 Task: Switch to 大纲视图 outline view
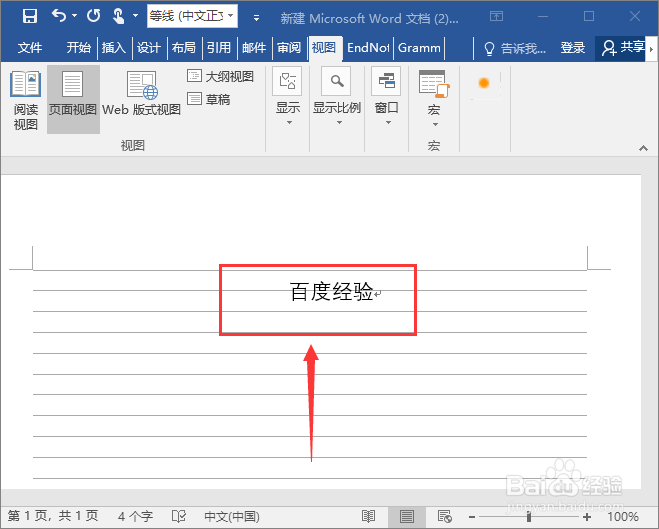[221, 76]
